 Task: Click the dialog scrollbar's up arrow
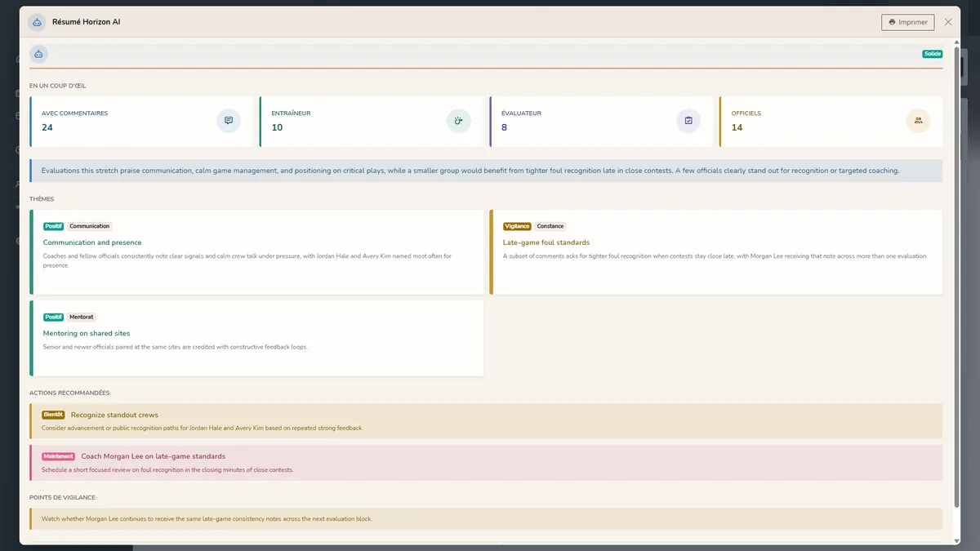point(957,43)
